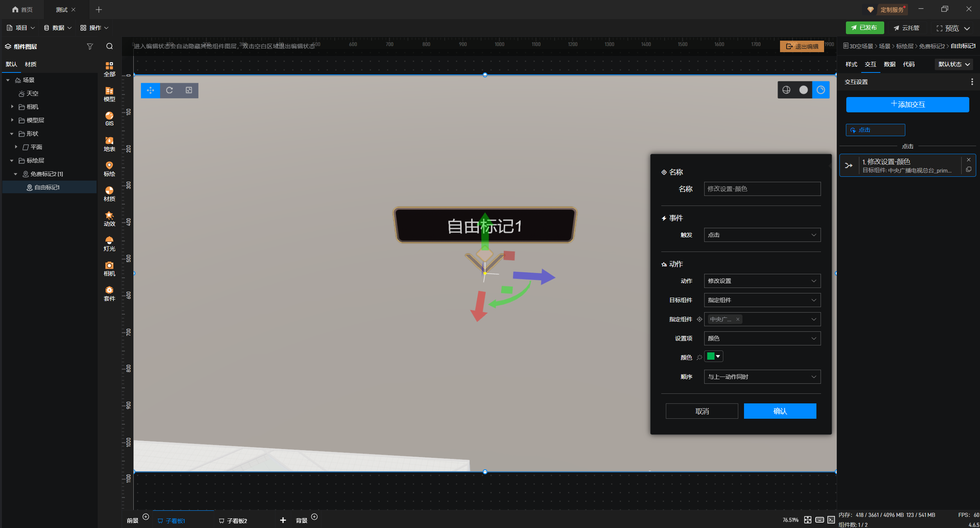Collapse the 标绘层 folder in layer tree
Viewport: 980px width, 528px height.
tap(11, 160)
